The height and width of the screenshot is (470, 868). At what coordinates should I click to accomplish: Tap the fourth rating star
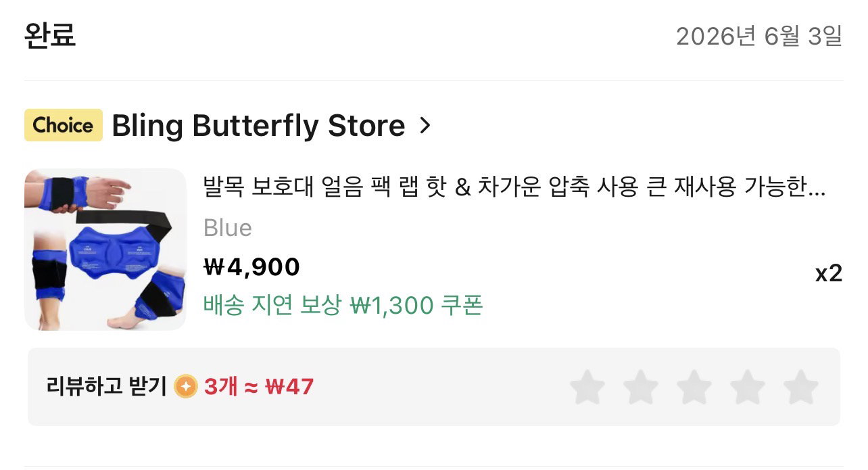[x=747, y=387]
